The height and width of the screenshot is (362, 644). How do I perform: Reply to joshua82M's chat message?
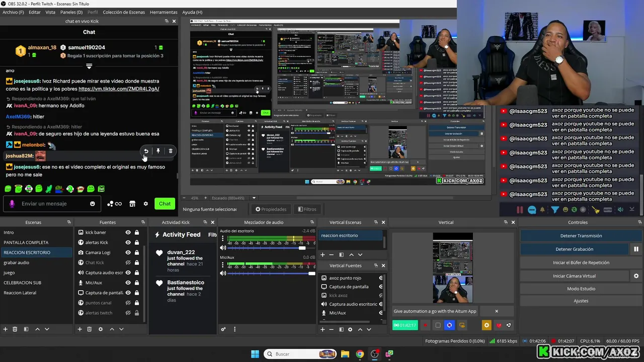point(146,151)
